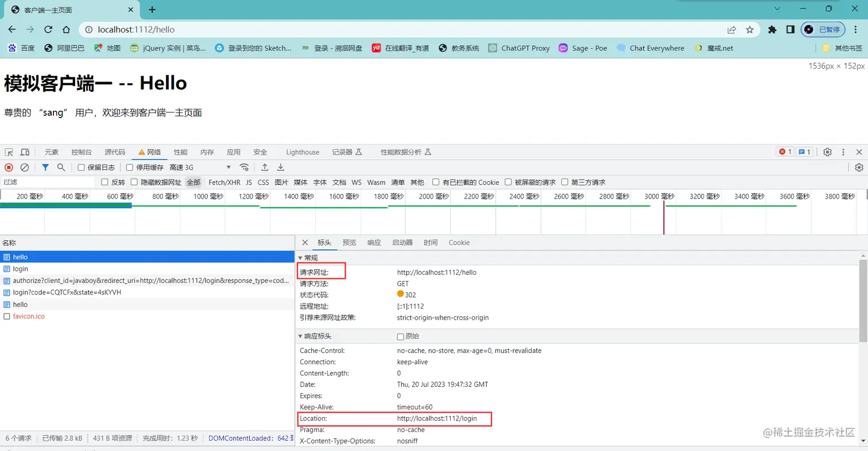Image resolution: width=868 pixels, height=451 pixels.
Task: Select the login?code=CQTCFx request
Action: click(147, 292)
